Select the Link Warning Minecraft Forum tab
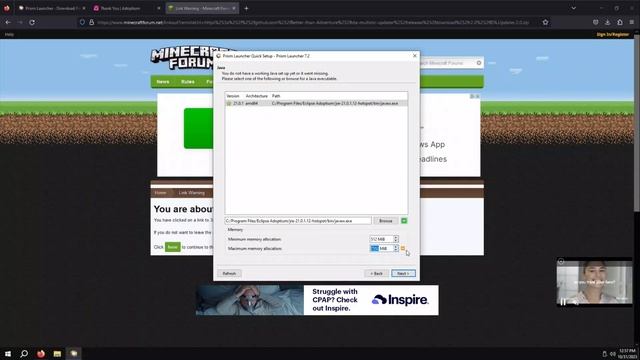This screenshot has width=640, height=360. (199, 8)
